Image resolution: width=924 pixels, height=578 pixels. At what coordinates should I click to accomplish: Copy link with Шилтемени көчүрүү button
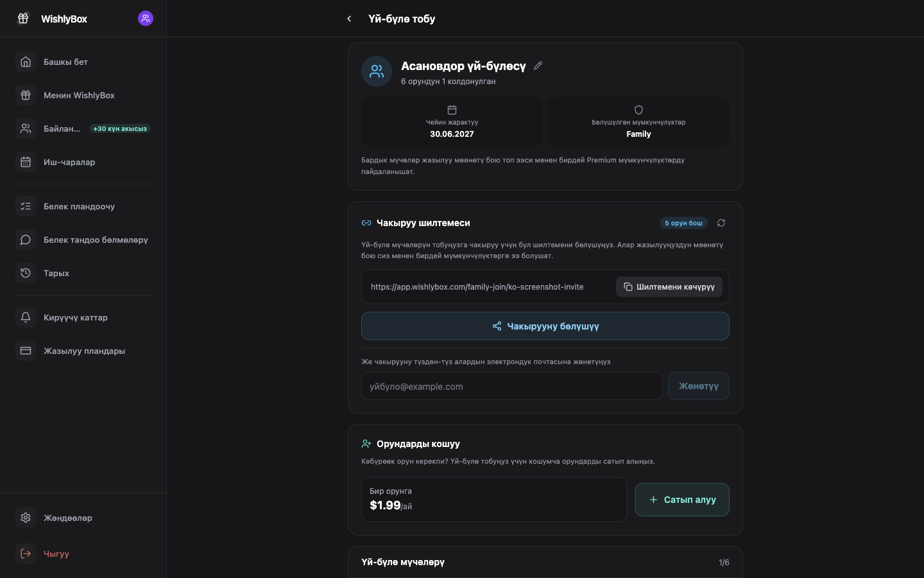pyautogui.click(x=669, y=287)
